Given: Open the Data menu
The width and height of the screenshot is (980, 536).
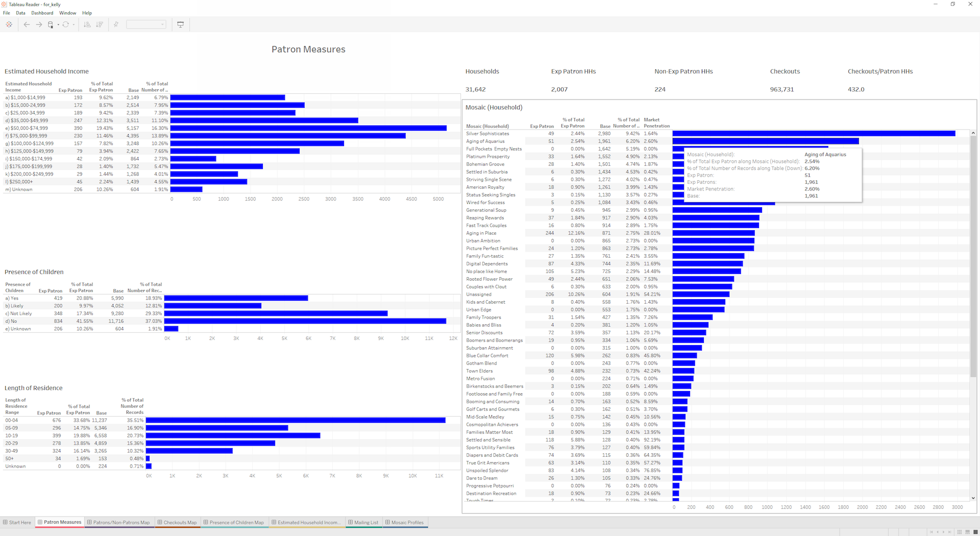Looking at the screenshot, I should [20, 13].
